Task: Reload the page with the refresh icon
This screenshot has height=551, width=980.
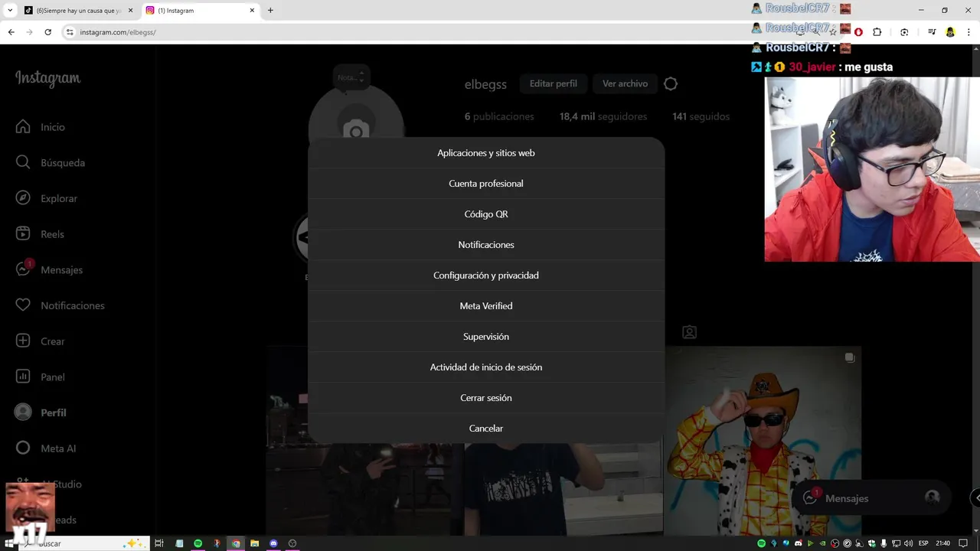Action: [x=47, y=32]
